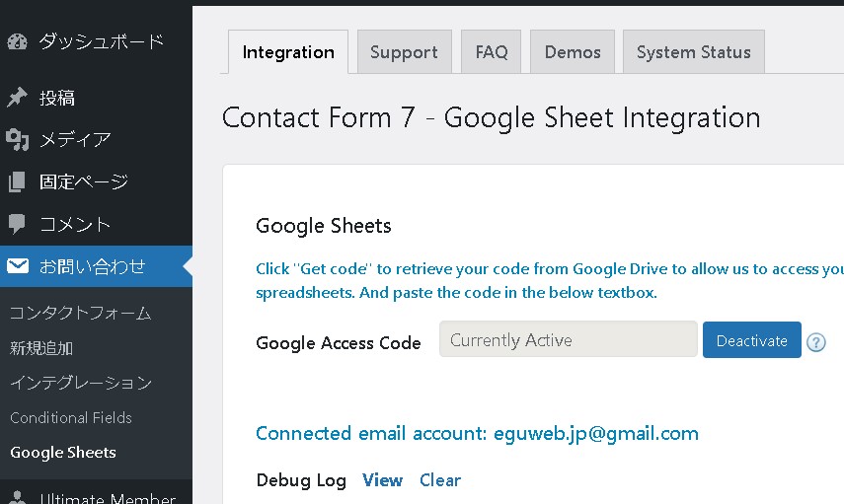Click the help question mark icon

[x=815, y=342]
